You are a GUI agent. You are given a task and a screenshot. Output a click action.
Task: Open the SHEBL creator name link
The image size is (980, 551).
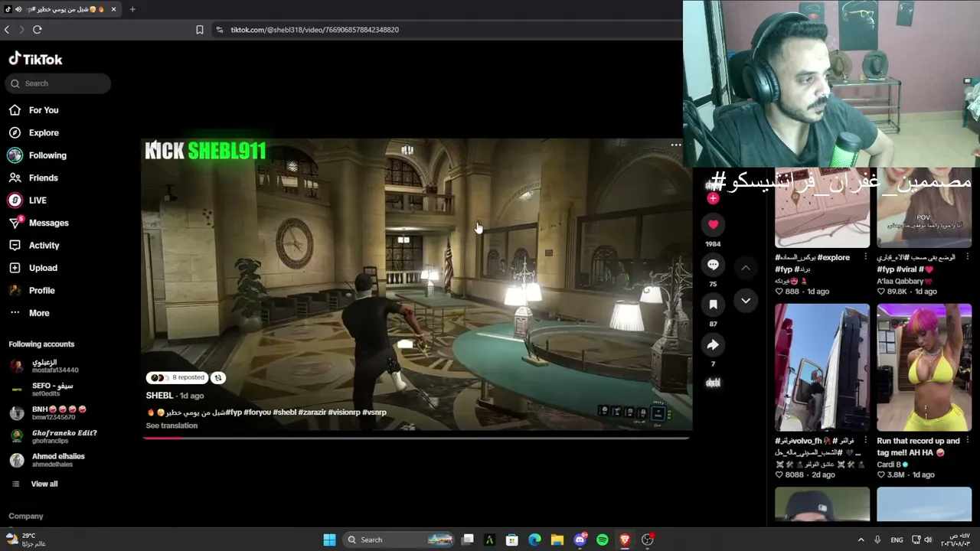159,396
